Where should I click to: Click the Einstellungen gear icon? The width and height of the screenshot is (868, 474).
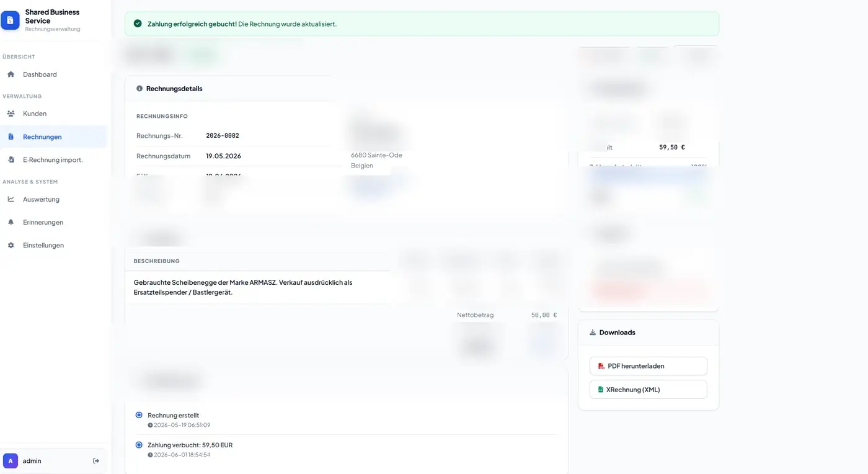pos(11,245)
